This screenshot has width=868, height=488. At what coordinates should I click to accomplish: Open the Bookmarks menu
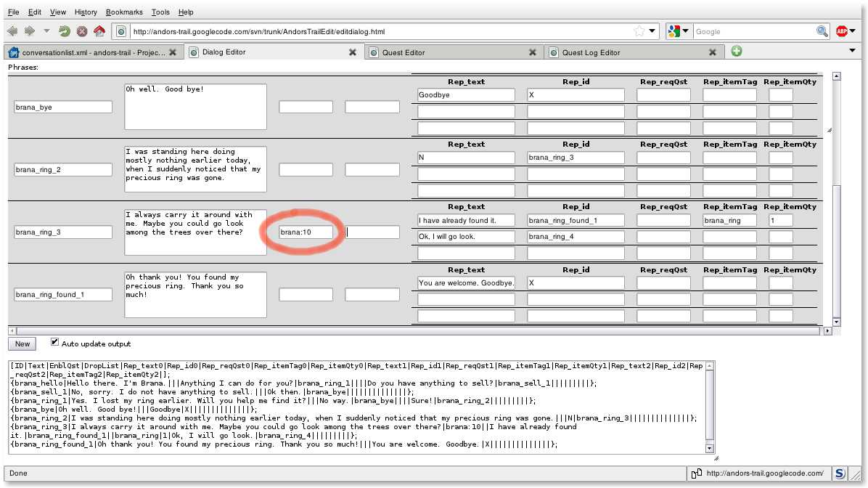point(124,12)
